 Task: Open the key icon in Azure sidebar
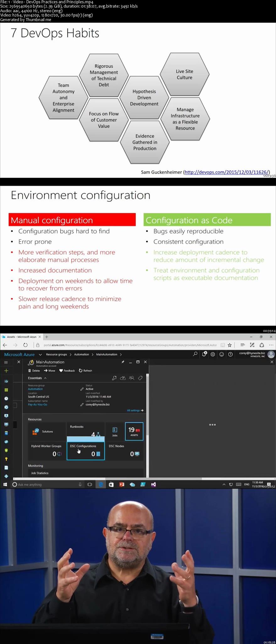coord(6,459)
